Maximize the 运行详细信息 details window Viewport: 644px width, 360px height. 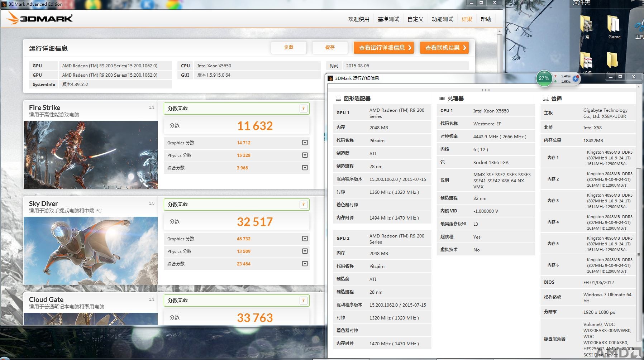pyautogui.click(x=620, y=77)
